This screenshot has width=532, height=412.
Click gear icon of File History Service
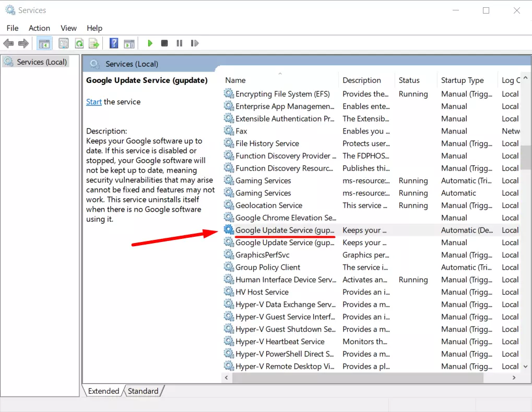pos(229,143)
